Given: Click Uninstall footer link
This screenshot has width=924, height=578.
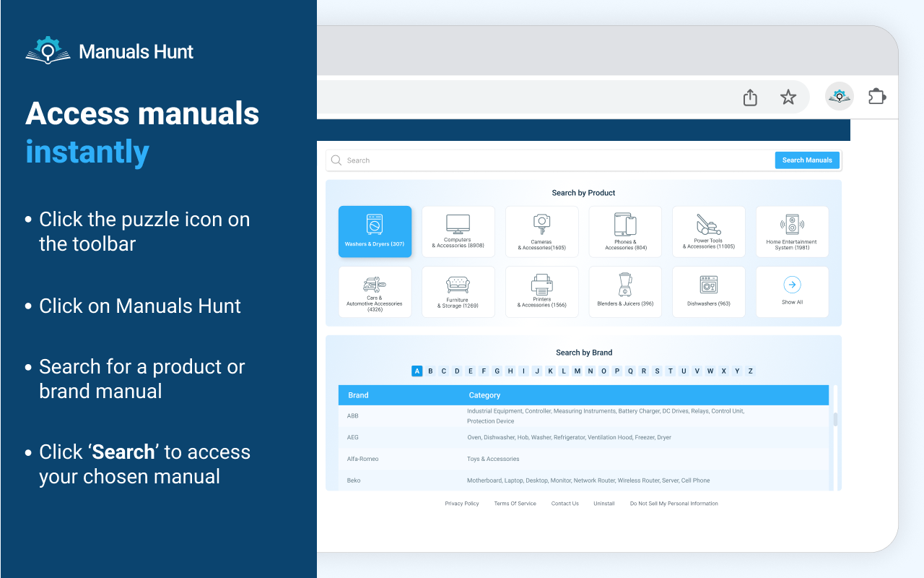Looking at the screenshot, I should coord(604,504).
